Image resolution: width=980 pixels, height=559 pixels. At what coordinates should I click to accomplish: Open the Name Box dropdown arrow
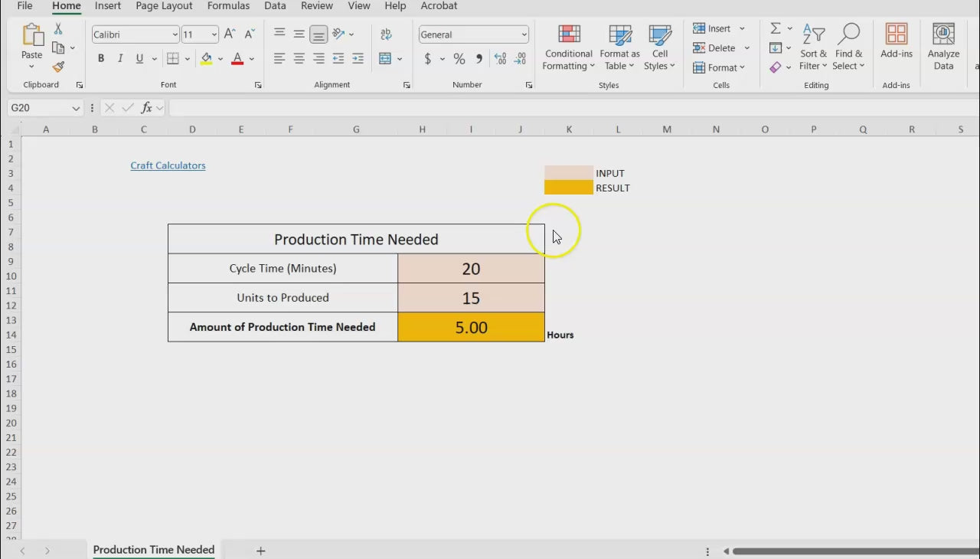[x=75, y=108]
